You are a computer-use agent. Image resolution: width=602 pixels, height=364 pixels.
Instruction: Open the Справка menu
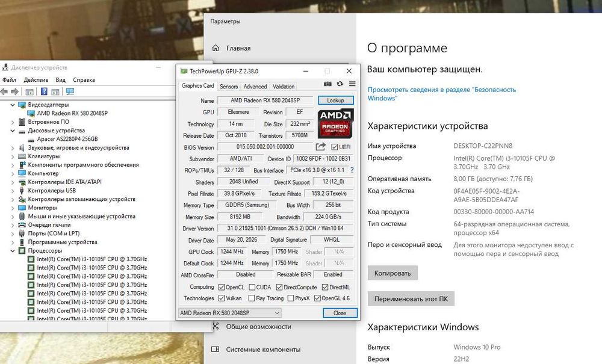[x=84, y=80]
